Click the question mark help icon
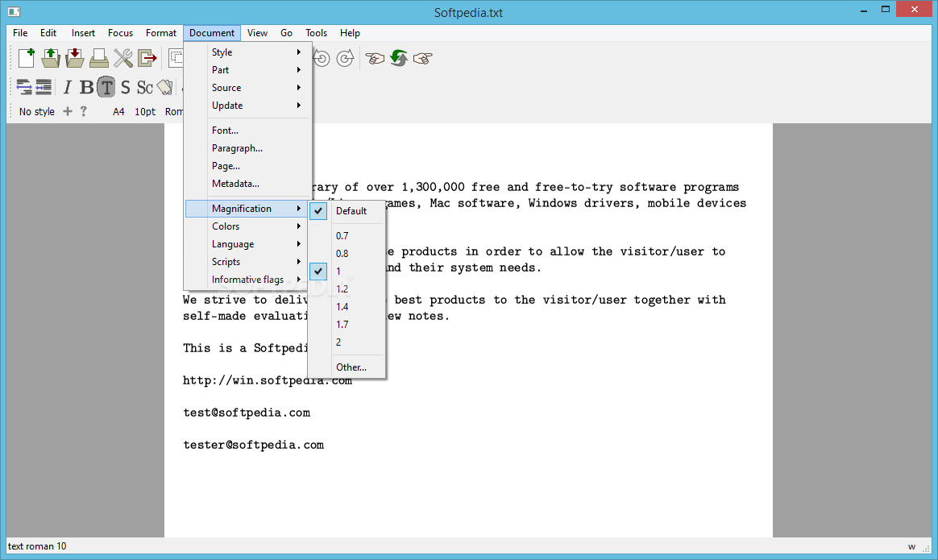Image resolution: width=938 pixels, height=560 pixels. click(x=84, y=111)
